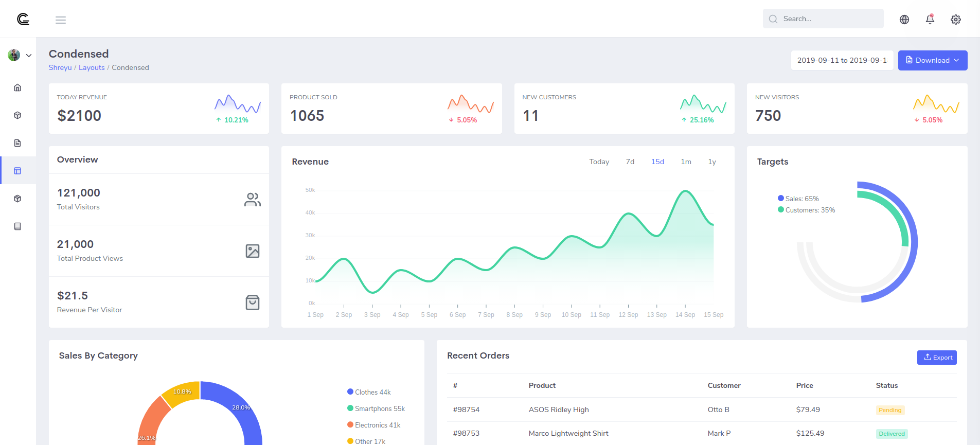
Task: Open the book sidebar icon
Action: click(x=17, y=226)
